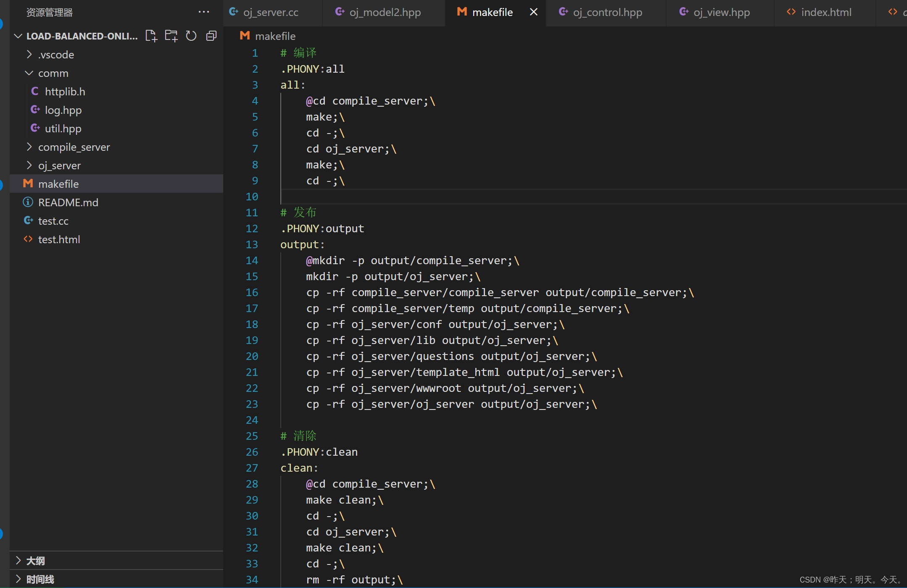Image resolution: width=907 pixels, height=588 pixels.
Task: Click the C++ icon beside log.hpp
Action: click(35, 110)
